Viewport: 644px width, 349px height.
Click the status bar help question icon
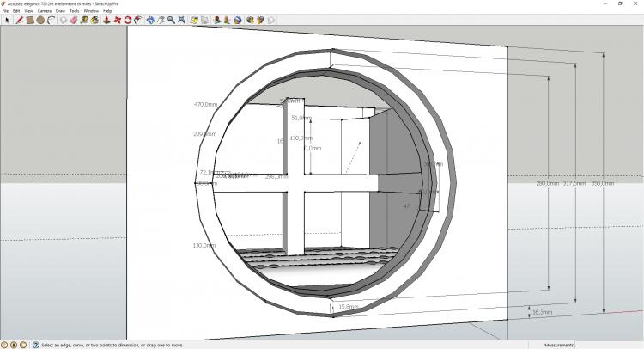pos(35,345)
